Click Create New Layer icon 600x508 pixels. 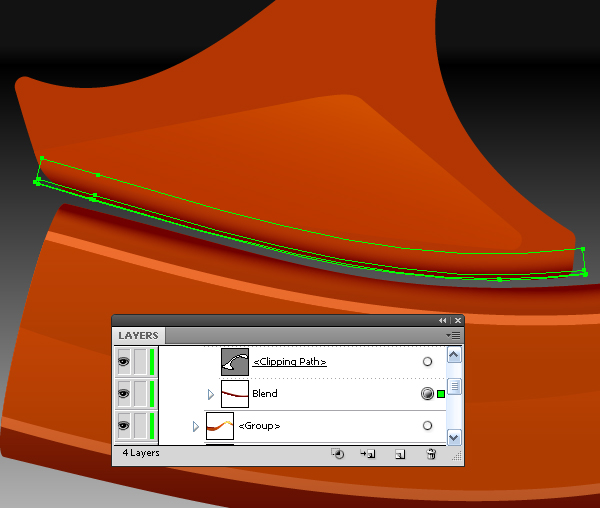(x=400, y=454)
